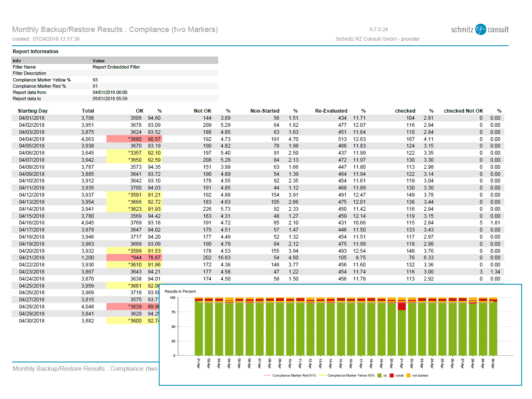Click the 21-Apr bar in chart
Image resolution: width=532 pixels, height=399 pixels.
pyautogui.click(x=401, y=326)
